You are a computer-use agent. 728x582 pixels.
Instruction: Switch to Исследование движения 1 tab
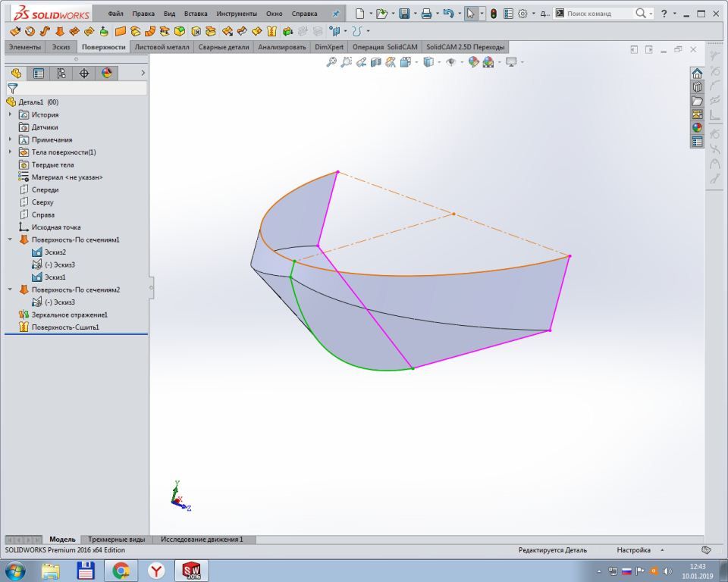click(x=202, y=540)
